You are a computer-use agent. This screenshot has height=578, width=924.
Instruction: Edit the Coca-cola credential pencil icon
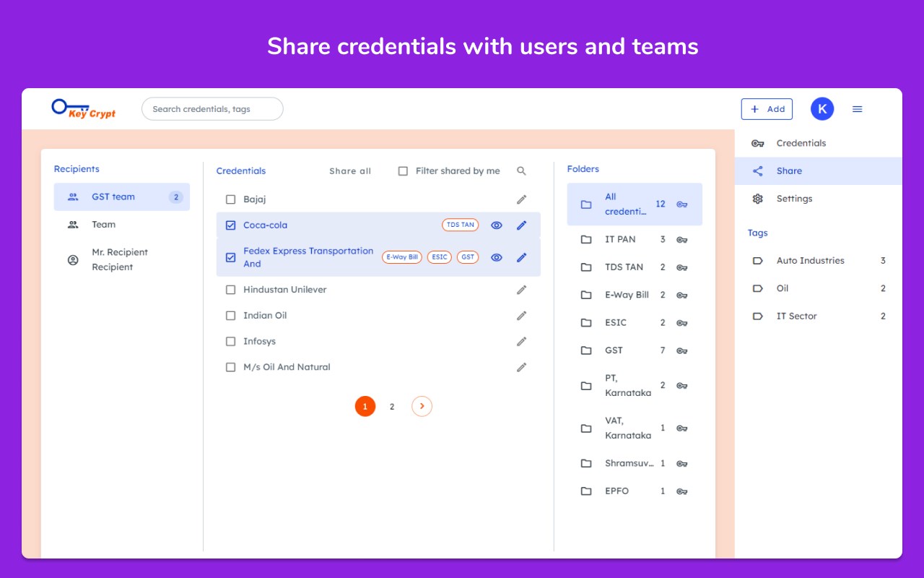pos(522,225)
